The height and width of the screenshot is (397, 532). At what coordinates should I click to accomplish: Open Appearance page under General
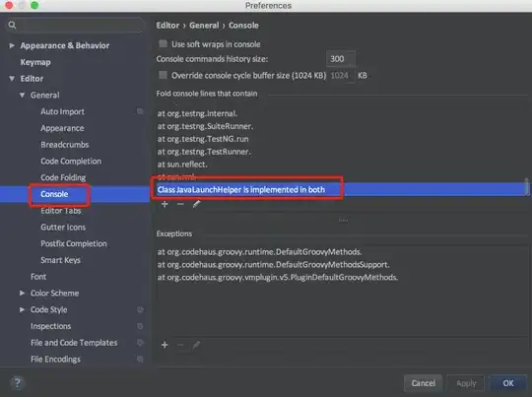pos(62,128)
